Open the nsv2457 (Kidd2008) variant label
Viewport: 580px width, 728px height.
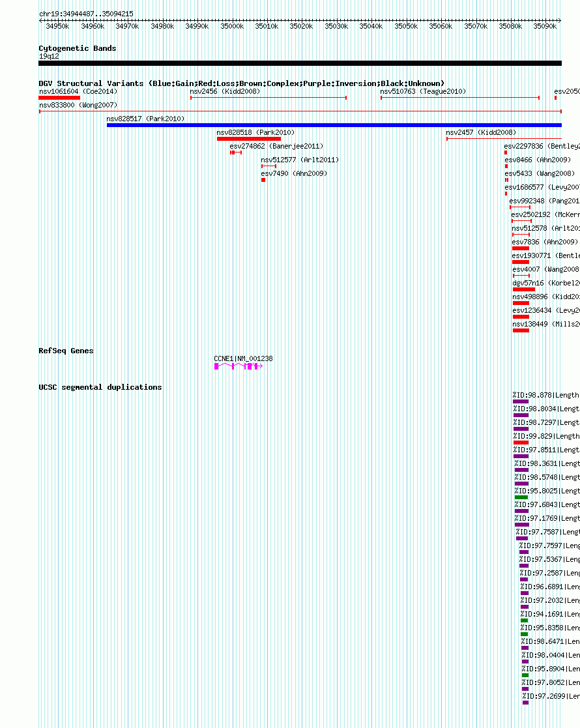[481, 132]
